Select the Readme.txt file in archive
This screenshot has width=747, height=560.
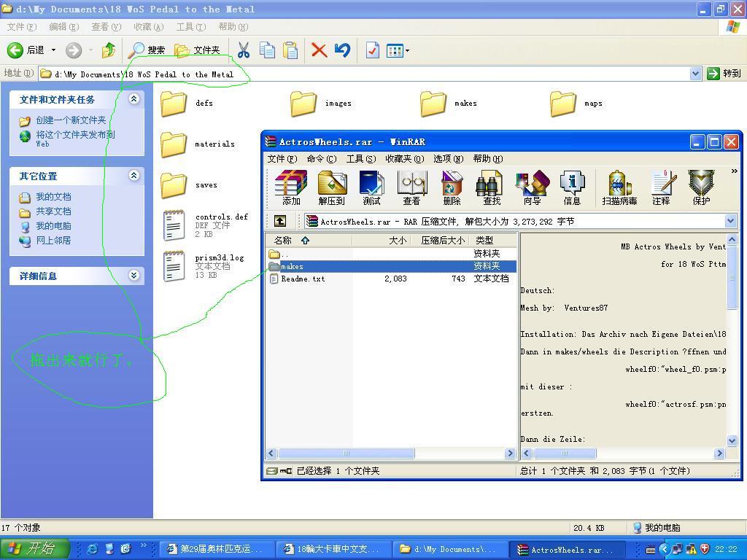[303, 279]
